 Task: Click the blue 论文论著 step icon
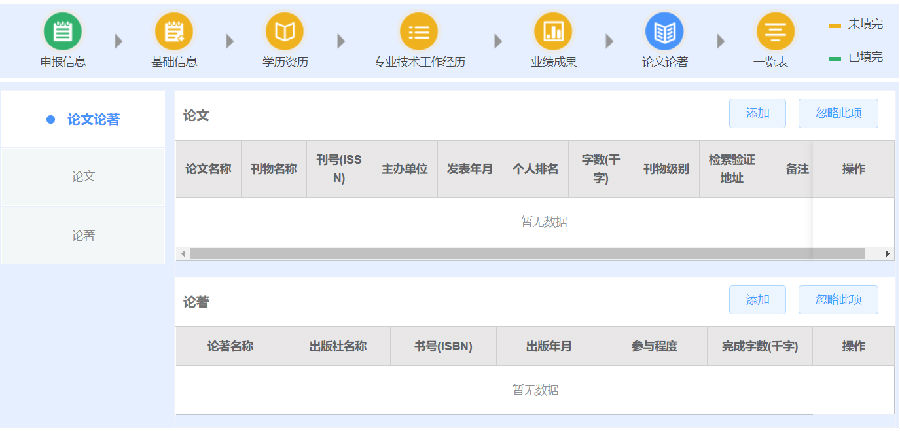664,32
